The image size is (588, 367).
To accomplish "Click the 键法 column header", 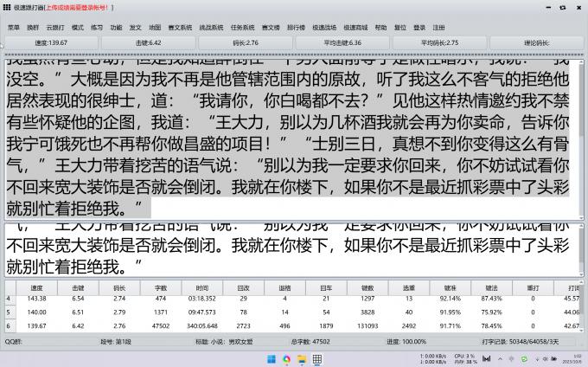I will (492, 288).
